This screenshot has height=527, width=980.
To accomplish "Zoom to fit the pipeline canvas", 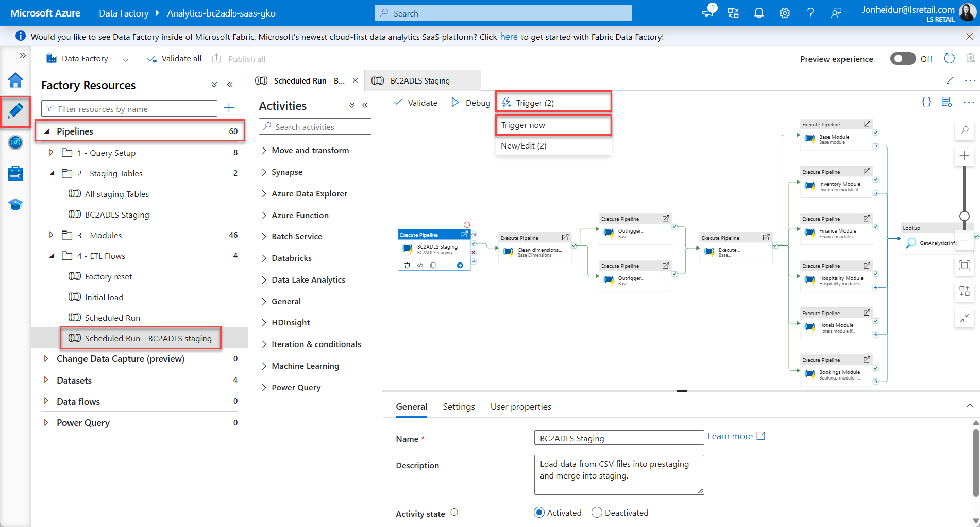I will pos(964,266).
